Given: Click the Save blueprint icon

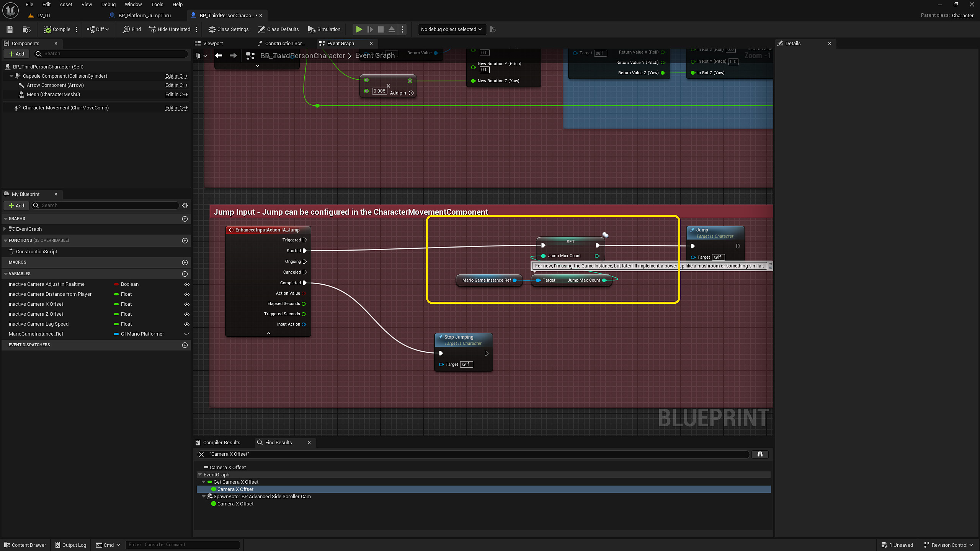Looking at the screenshot, I should tap(10, 29).
